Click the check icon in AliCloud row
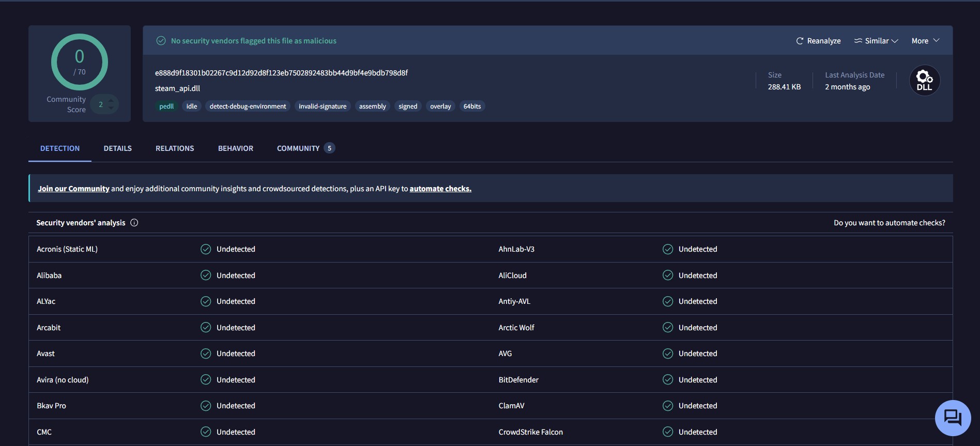This screenshot has width=980, height=446. pyautogui.click(x=668, y=275)
